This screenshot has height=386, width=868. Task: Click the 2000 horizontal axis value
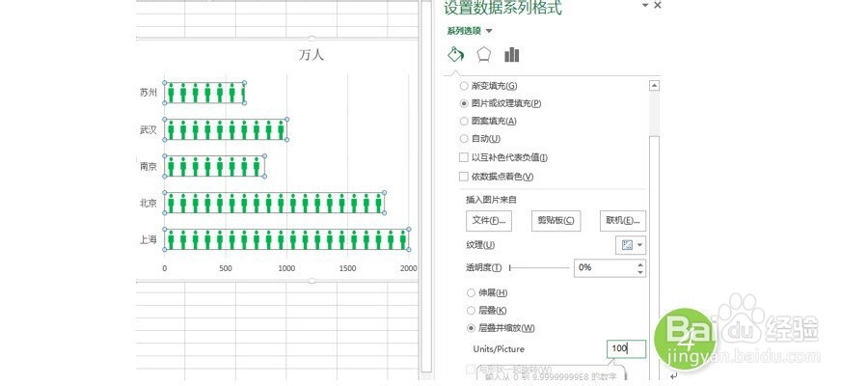pyautogui.click(x=409, y=268)
